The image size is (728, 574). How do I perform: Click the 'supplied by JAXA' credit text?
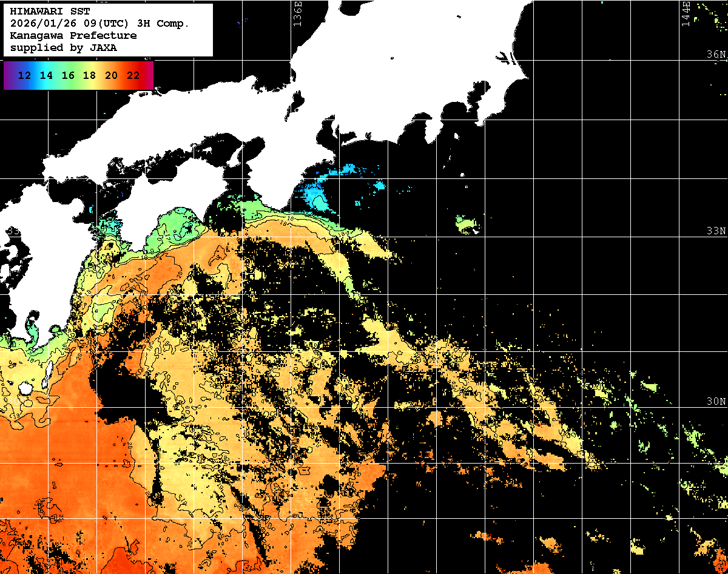(x=63, y=48)
